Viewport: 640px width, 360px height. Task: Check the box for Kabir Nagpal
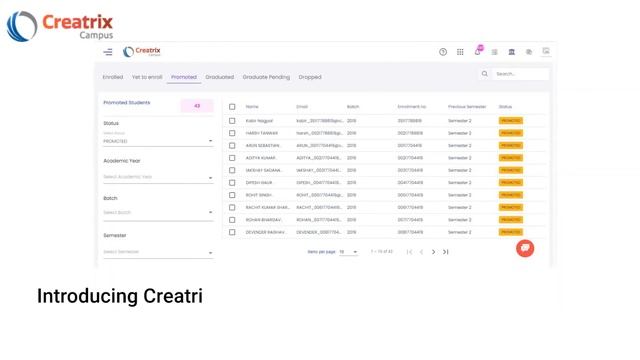click(232, 121)
